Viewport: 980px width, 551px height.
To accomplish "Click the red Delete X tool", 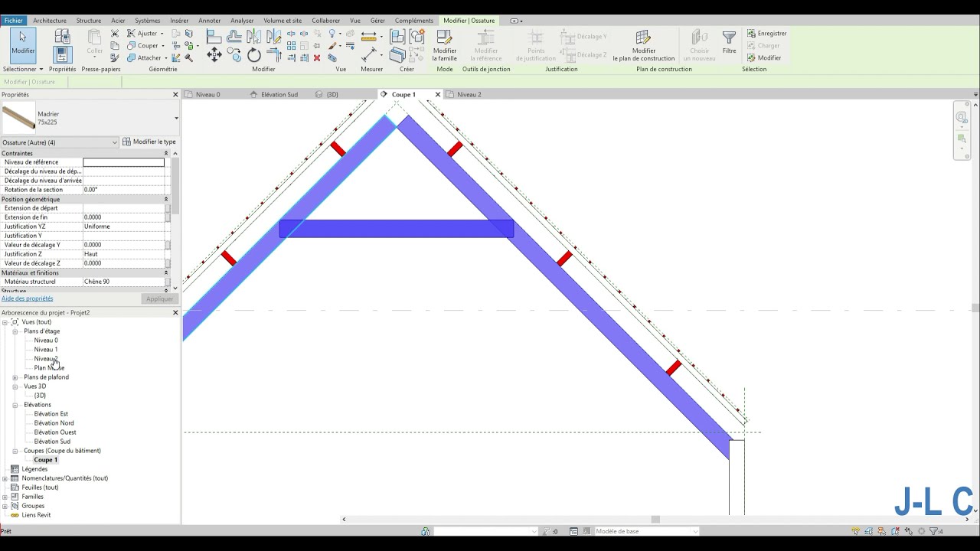I will (317, 58).
